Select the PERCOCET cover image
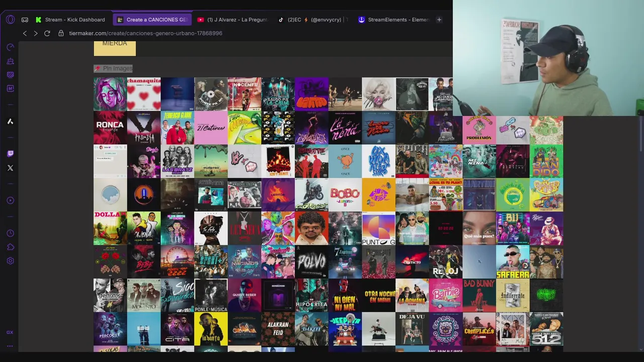Viewport: 644px width, 362px height. point(110,329)
